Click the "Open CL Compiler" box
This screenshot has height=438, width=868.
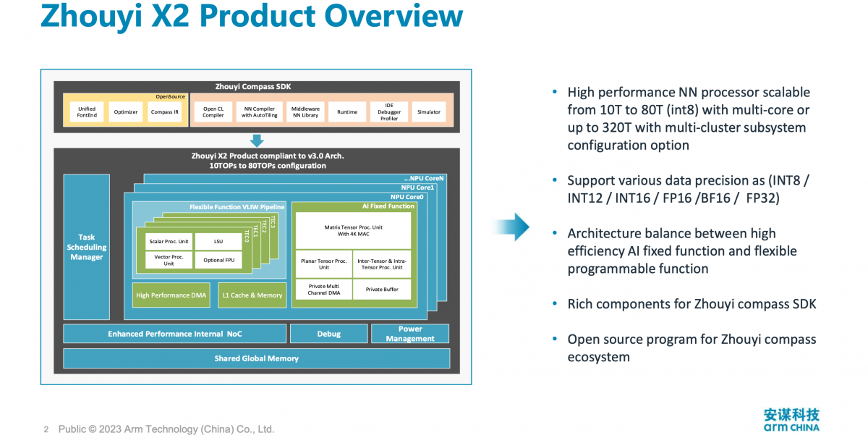coord(213,111)
